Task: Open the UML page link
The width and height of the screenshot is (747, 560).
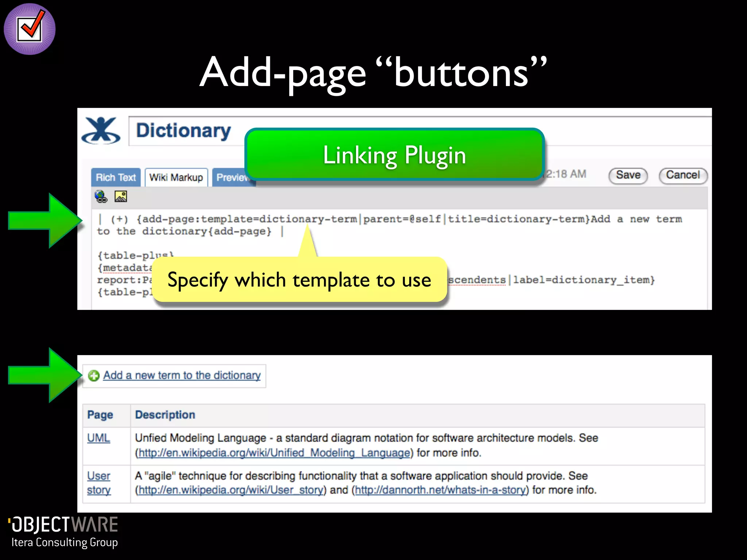Action: pos(98,438)
